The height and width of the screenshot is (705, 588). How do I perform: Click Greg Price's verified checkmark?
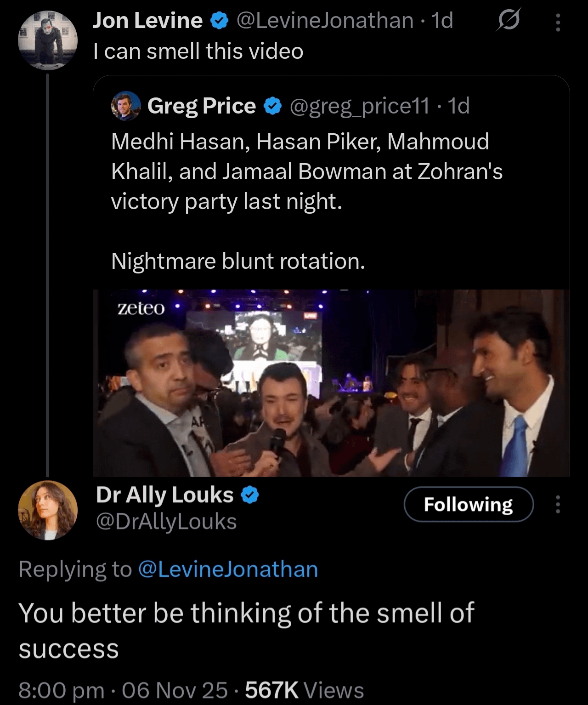click(273, 106)
